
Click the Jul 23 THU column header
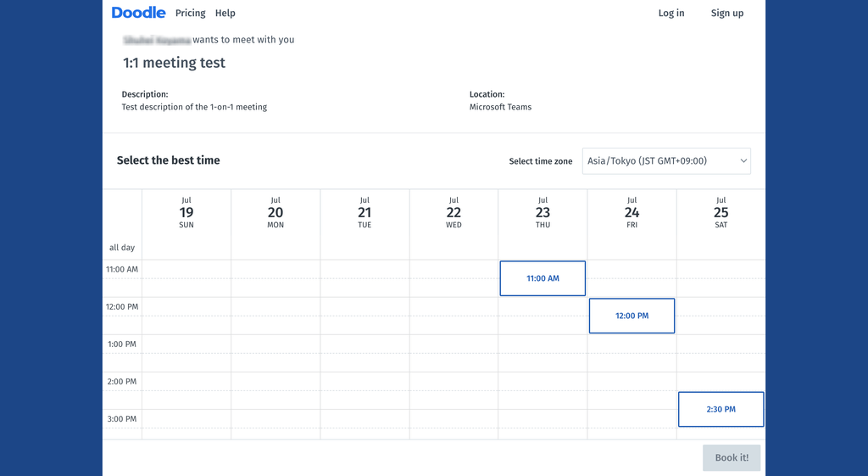pos(543,212)
